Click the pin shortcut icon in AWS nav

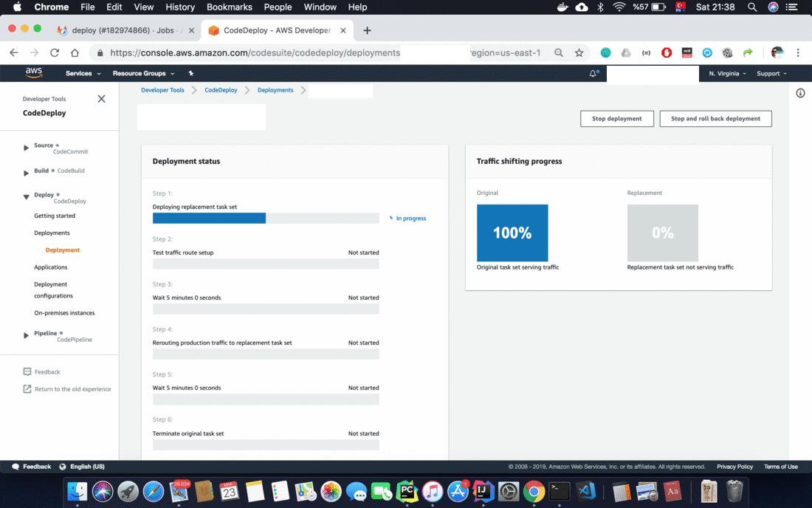point(191,74)
